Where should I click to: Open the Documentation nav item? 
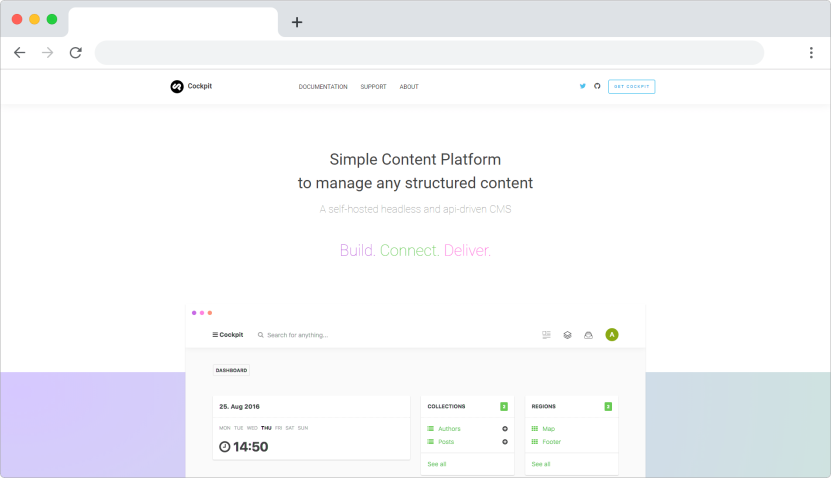(323, 87)
